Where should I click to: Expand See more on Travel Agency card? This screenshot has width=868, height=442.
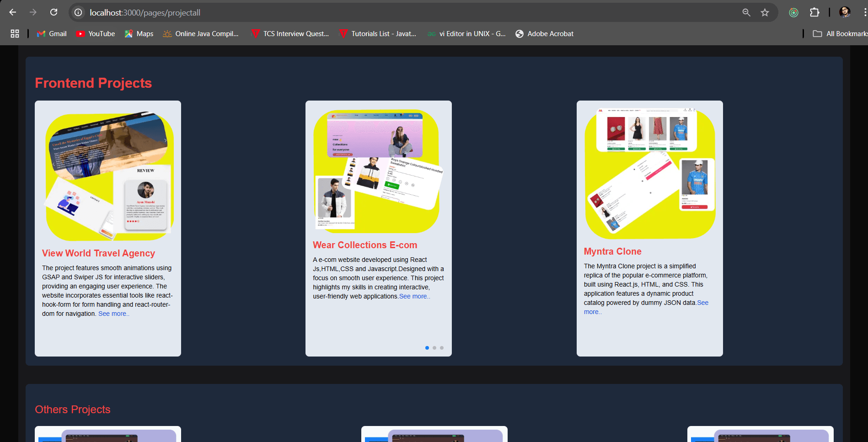click(x=114, y=314)
